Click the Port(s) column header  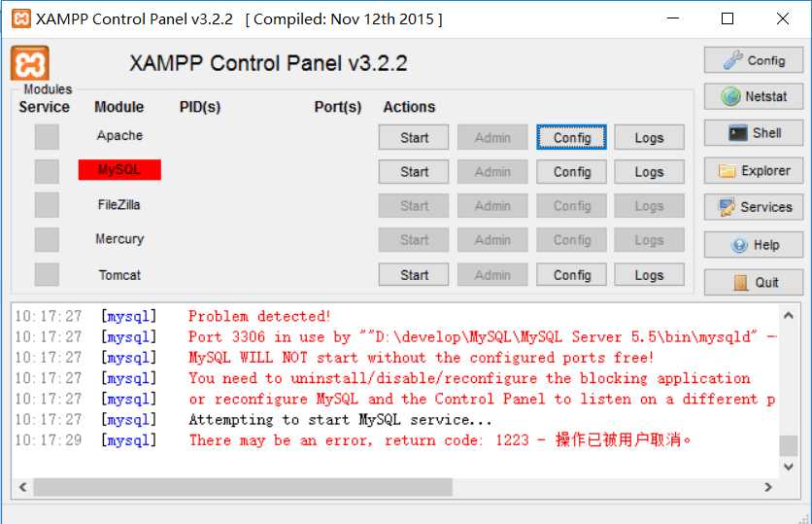pos(338,107)
